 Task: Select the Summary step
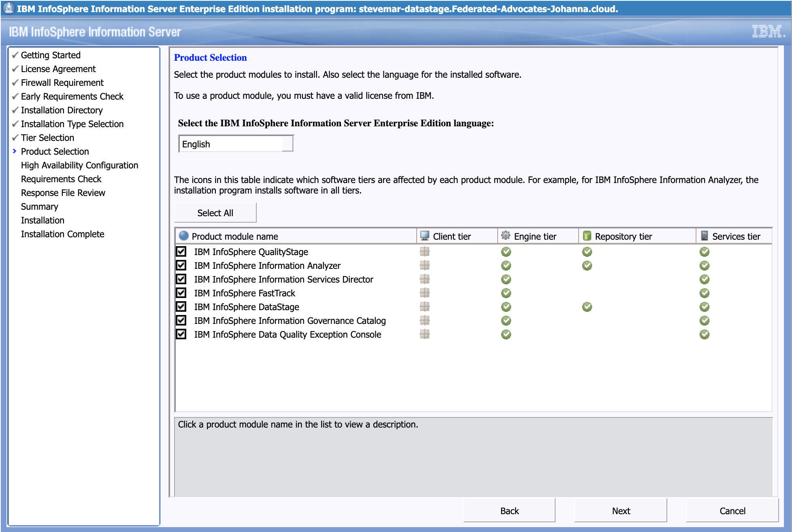[40, 206]
